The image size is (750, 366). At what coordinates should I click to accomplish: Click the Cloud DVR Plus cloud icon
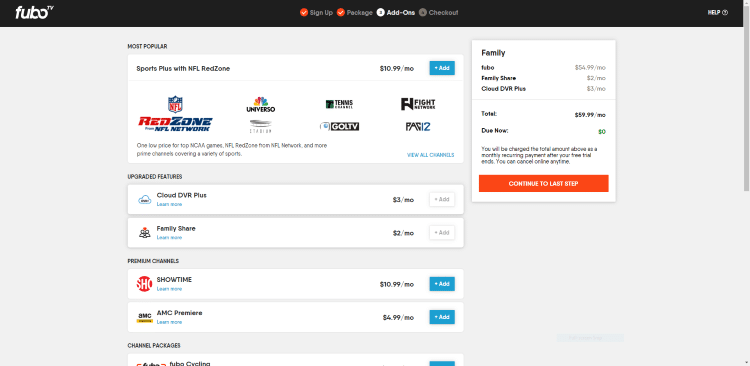click(x=144, y=200)
